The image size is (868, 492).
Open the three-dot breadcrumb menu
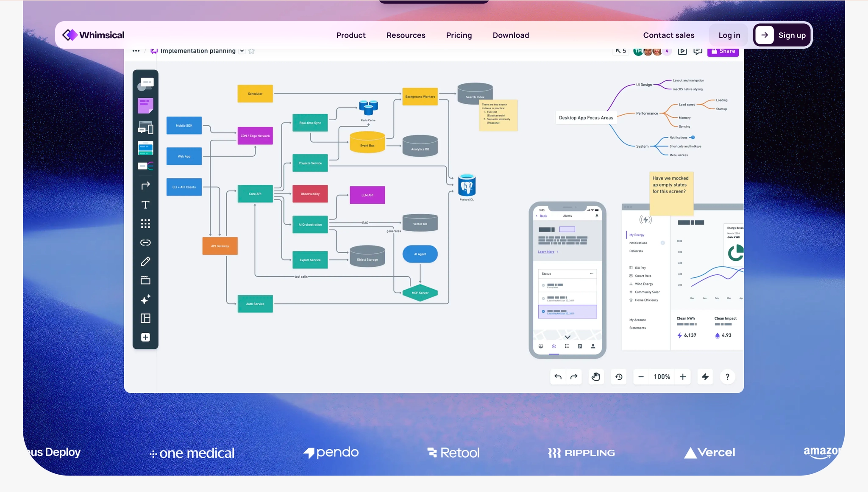point(136,51)
